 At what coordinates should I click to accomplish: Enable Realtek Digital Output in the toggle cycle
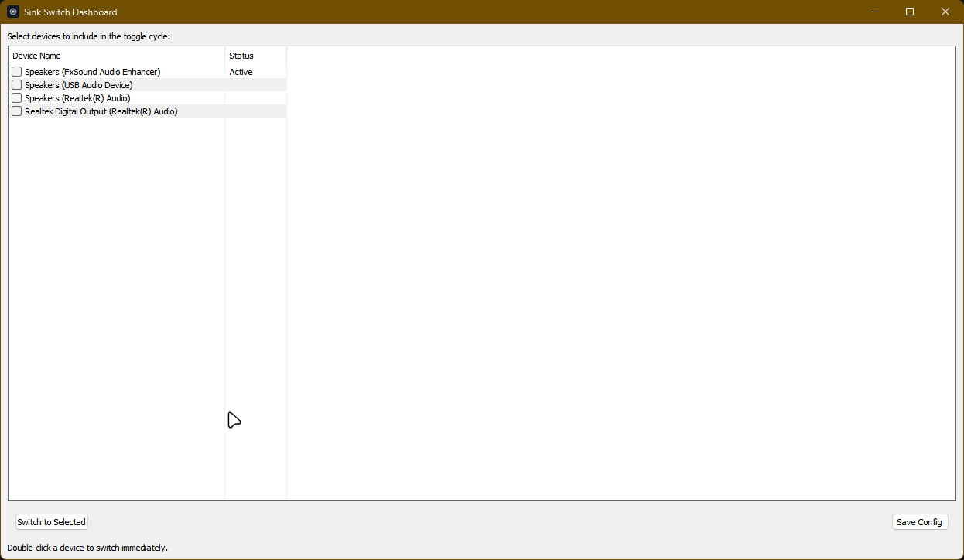(x=16, y=111)
